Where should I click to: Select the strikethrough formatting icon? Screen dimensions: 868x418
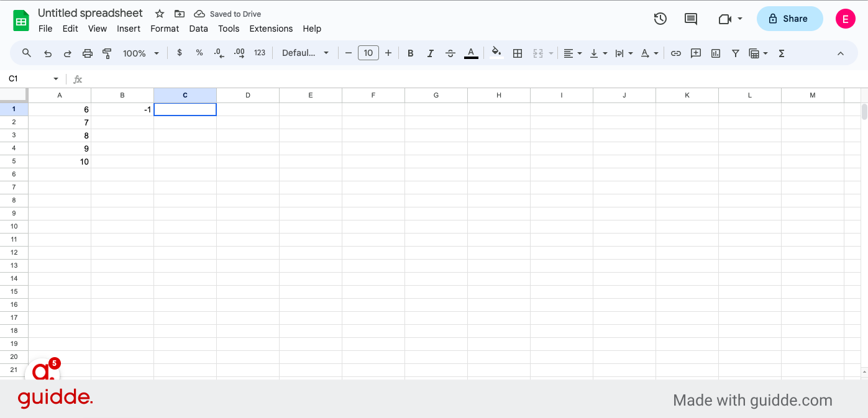(450, 53)
